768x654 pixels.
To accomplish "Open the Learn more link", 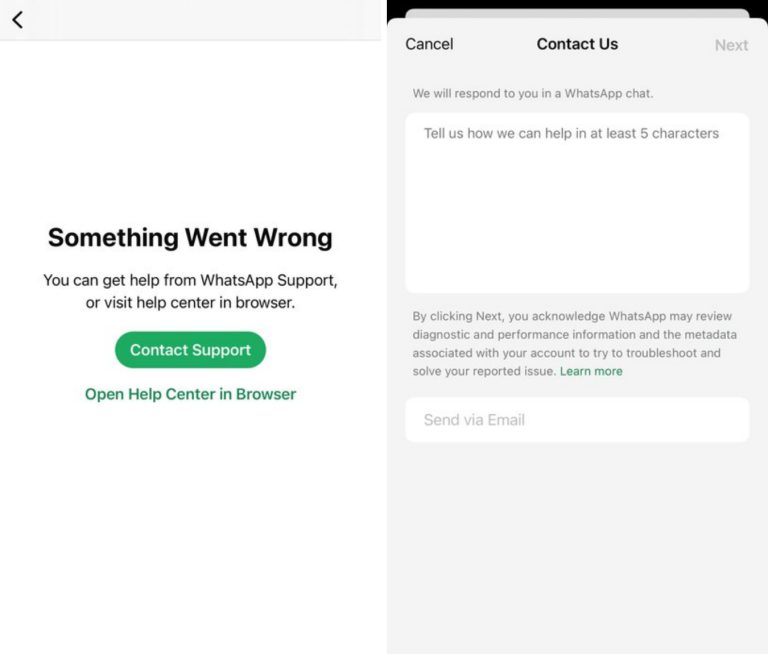I will pyautogui.click(x=591, y=371).
